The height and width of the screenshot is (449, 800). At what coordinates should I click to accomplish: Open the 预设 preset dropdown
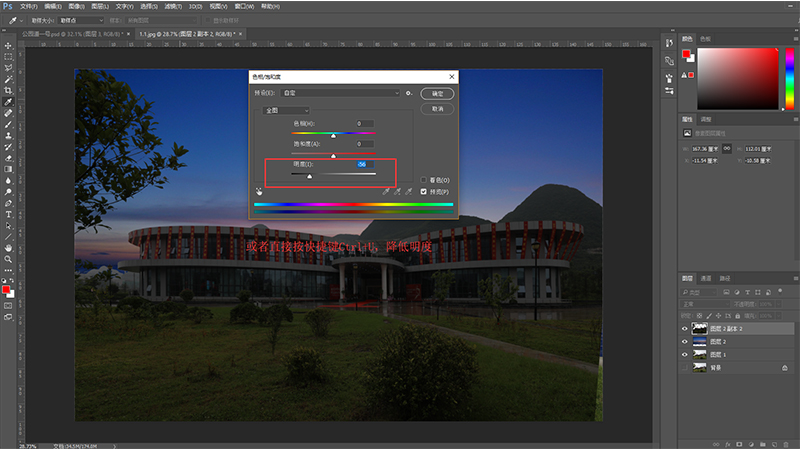click(339, 93)
